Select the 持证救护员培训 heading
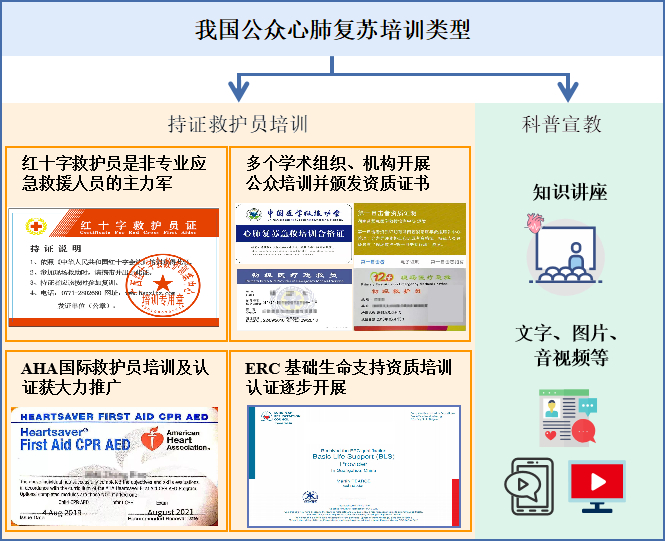 click(x=237, y=124)
